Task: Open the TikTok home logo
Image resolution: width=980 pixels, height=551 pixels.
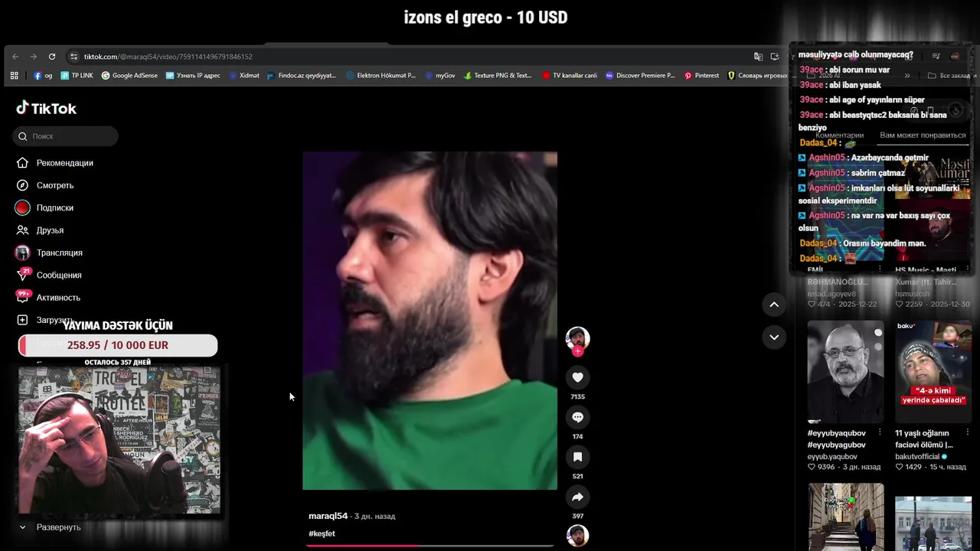Action: coord(46,108)
